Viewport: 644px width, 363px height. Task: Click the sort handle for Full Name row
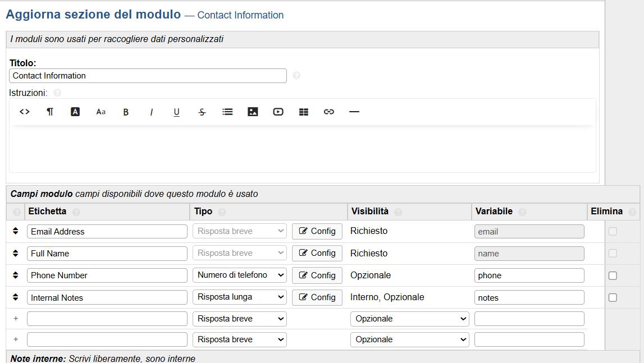pyautogui.click(x=16, y=253)
